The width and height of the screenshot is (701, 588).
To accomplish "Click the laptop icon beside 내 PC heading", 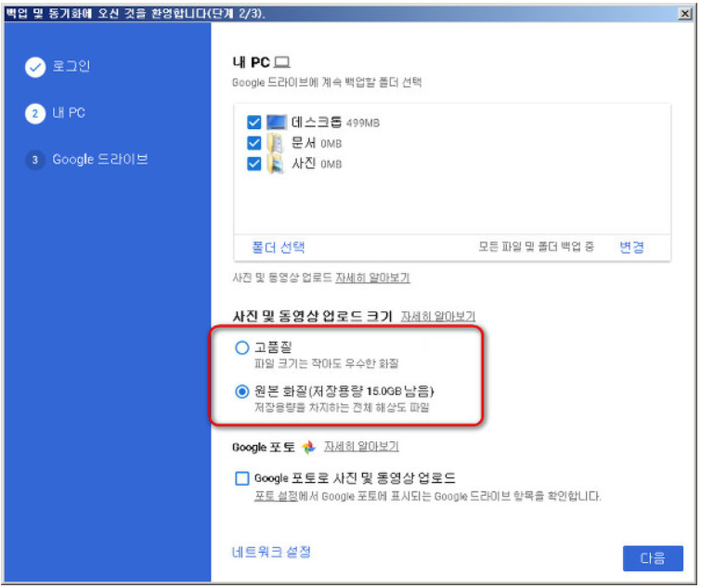I will tap(281, 62).
